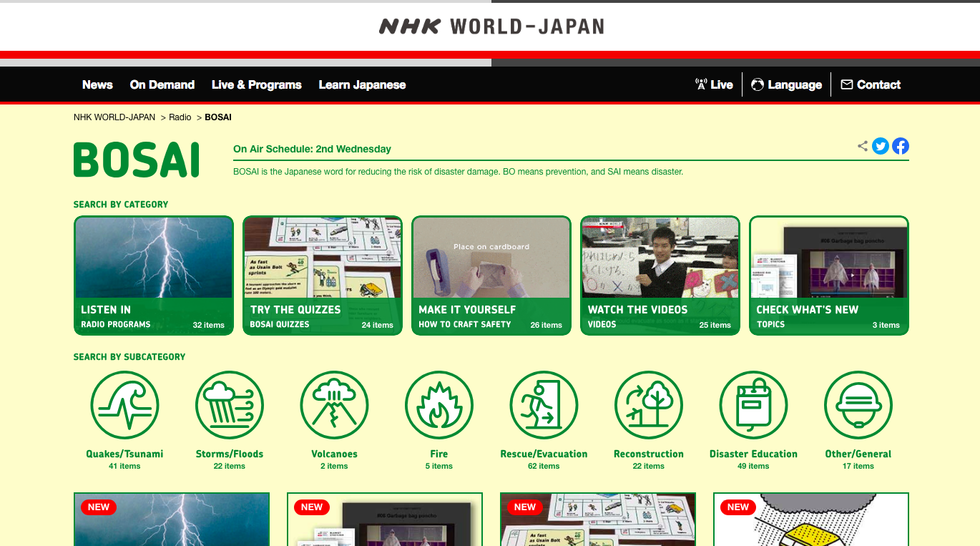Open the Live broadcast link

714,84
